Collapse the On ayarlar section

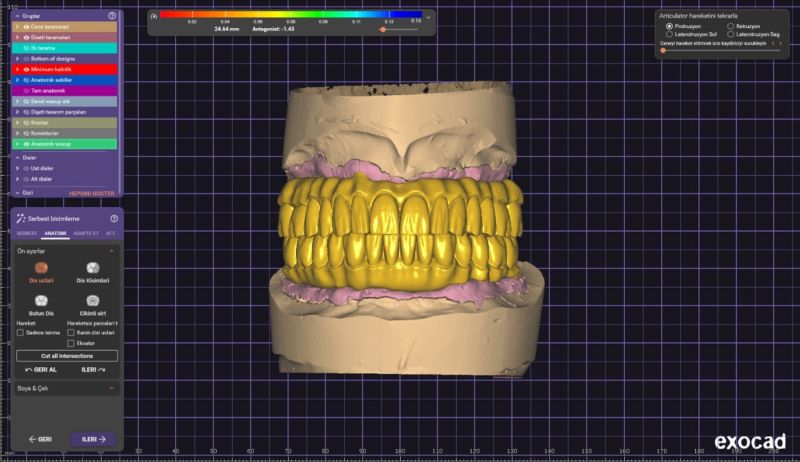point(110,251)
